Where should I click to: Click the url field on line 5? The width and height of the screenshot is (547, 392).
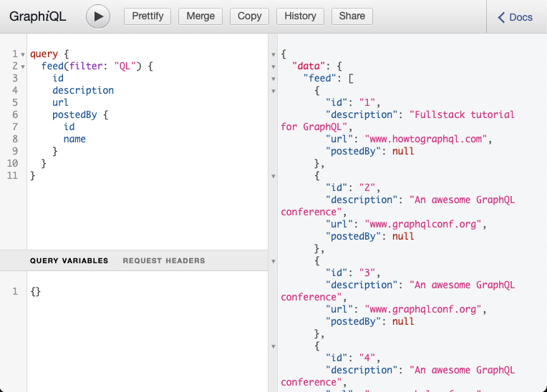coord(60,102)
